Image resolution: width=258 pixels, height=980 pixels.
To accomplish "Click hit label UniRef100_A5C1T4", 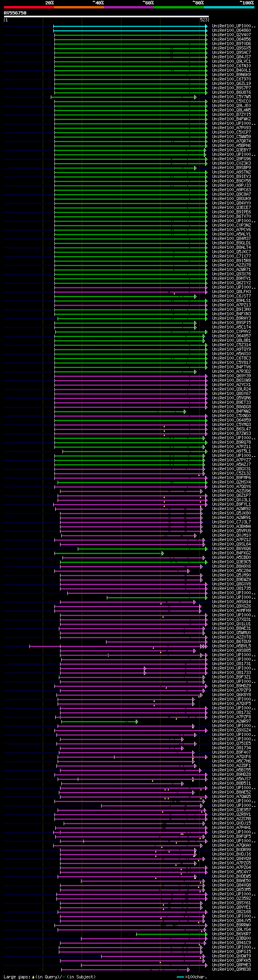I will (231, 327).
